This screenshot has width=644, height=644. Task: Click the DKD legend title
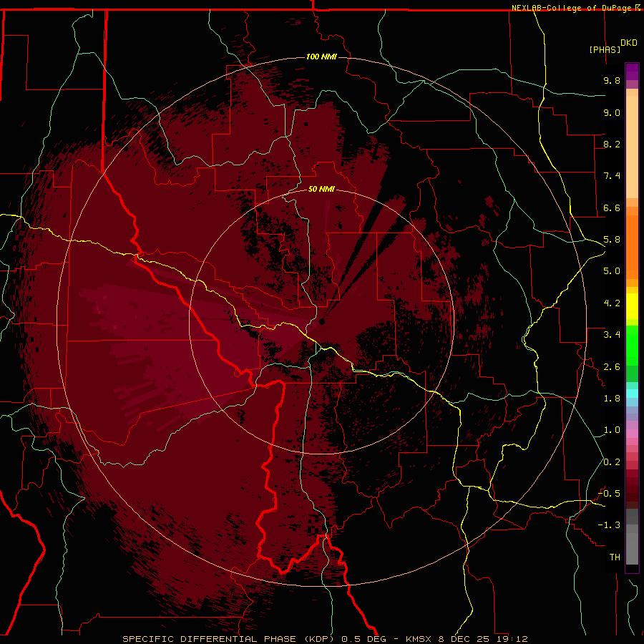[x=629, y=43]
